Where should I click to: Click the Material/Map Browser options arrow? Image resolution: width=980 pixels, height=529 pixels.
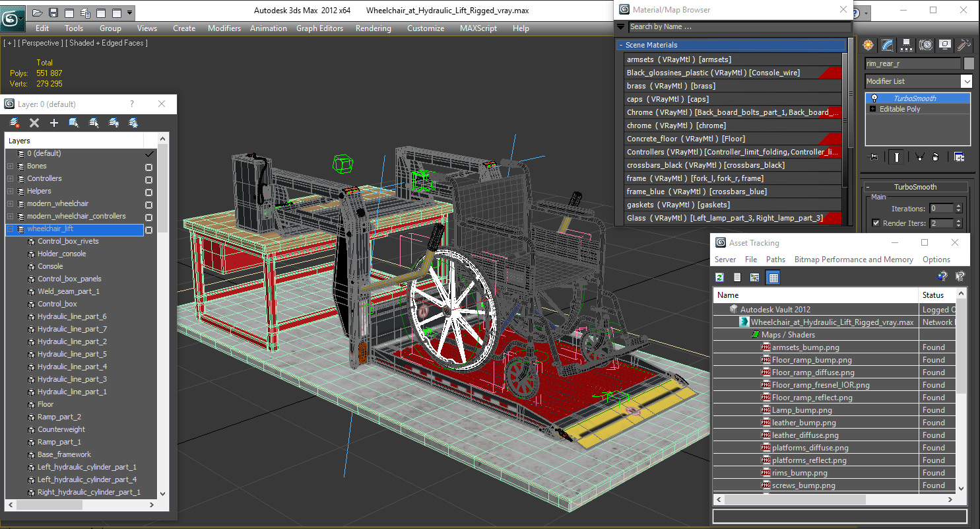coord(620,27)
